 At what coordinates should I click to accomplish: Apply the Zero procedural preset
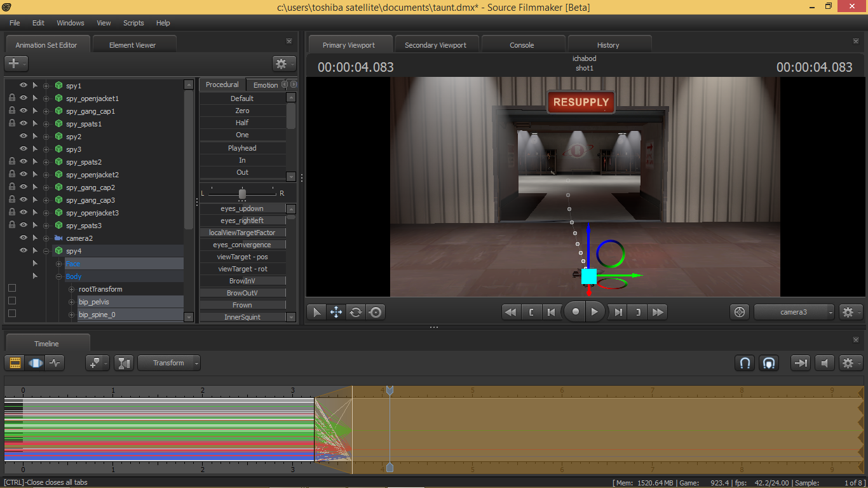[x=242, y=111]
